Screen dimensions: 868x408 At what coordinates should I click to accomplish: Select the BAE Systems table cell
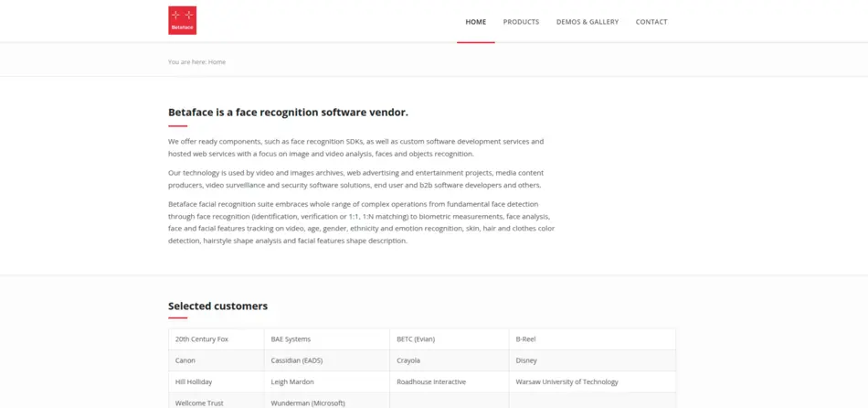pyautogui.click(x=326, y=339)
